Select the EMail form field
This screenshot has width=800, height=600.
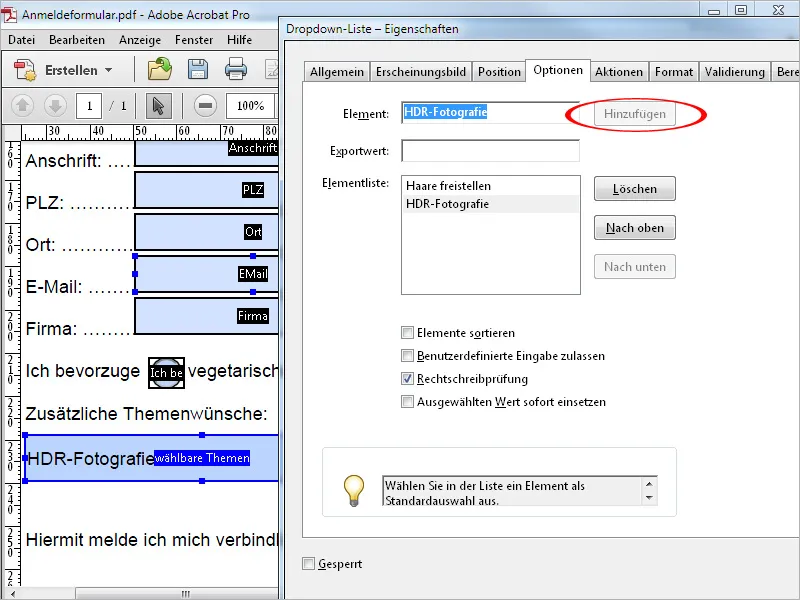point(207,274)
